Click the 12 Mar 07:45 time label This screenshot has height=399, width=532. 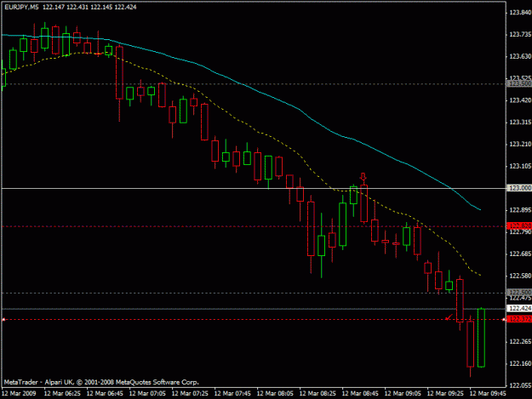coord(232,394)
